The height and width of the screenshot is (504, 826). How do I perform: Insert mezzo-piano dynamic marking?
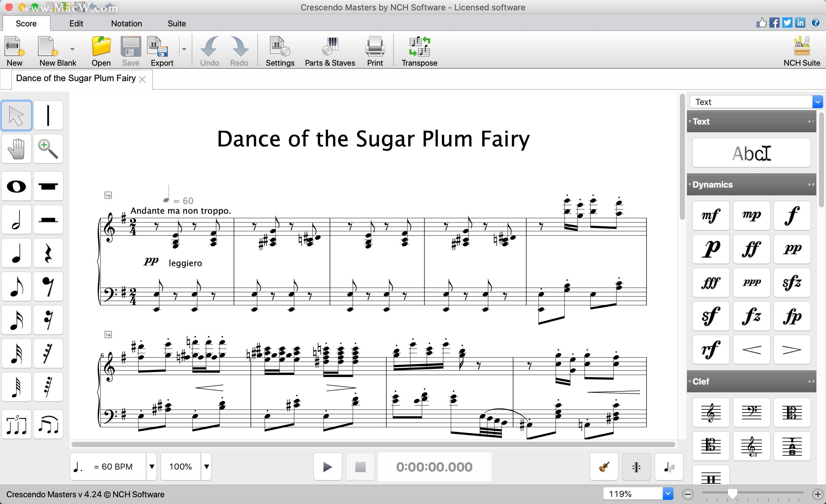point(751,216)
